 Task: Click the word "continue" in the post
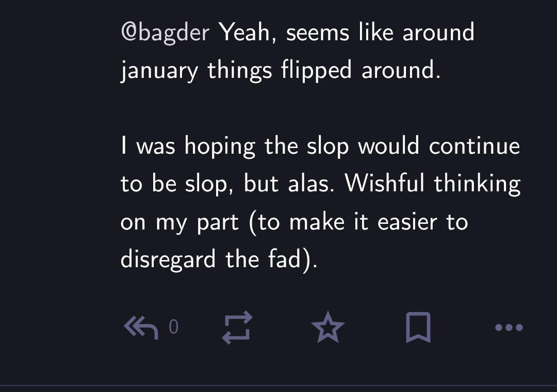474,146
